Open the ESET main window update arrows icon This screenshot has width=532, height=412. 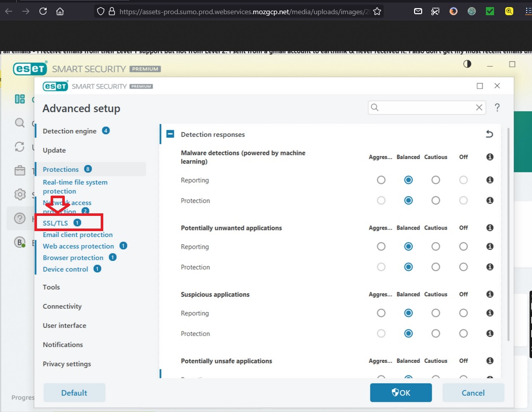pos(20,147)
